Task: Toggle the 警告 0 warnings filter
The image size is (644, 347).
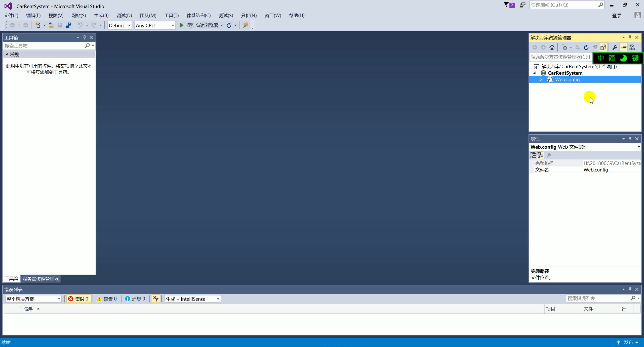Action: click(x=107, y=299)
